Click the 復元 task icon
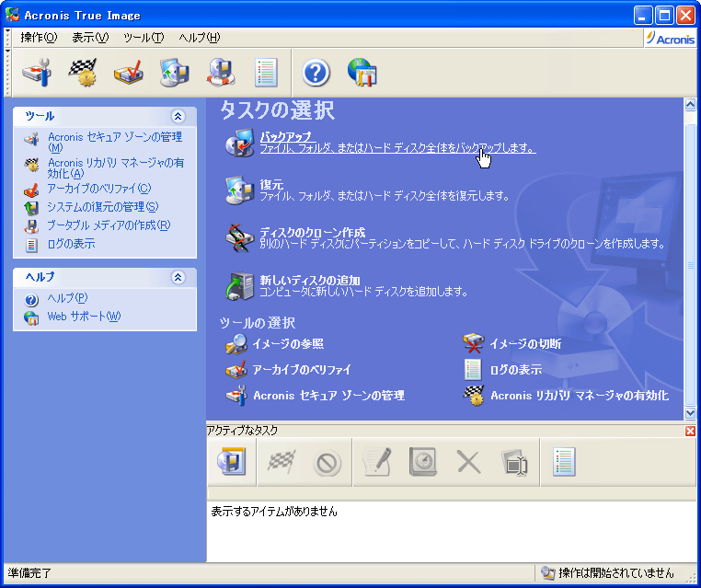701x588 pixels. point(239,190)
